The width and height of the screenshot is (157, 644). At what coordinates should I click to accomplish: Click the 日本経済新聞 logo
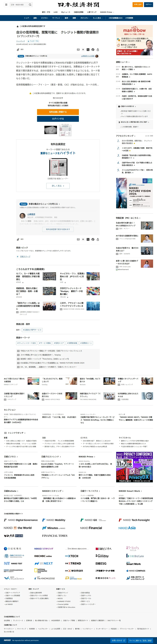[78, 5]
